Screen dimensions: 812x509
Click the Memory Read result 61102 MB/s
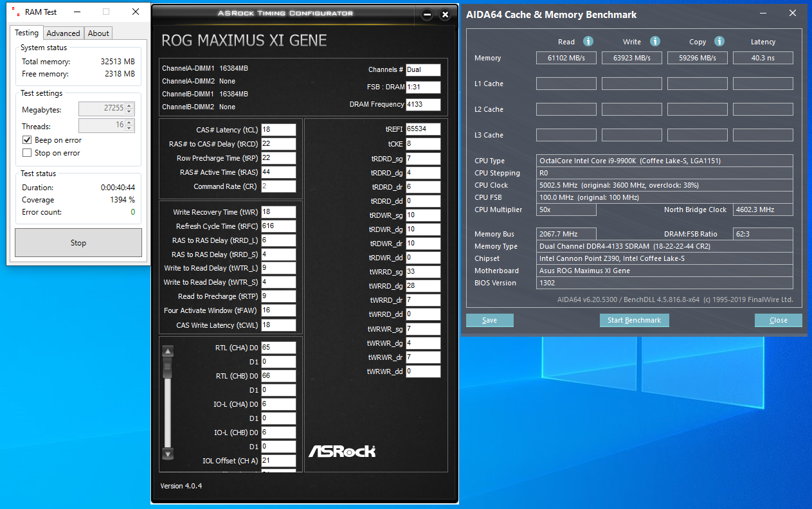(566, 58)
